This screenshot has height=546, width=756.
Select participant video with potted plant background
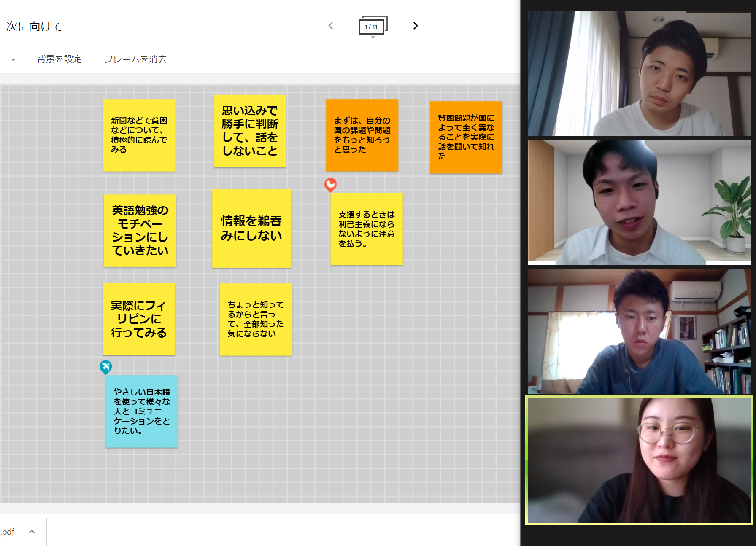tap(639, 202)
